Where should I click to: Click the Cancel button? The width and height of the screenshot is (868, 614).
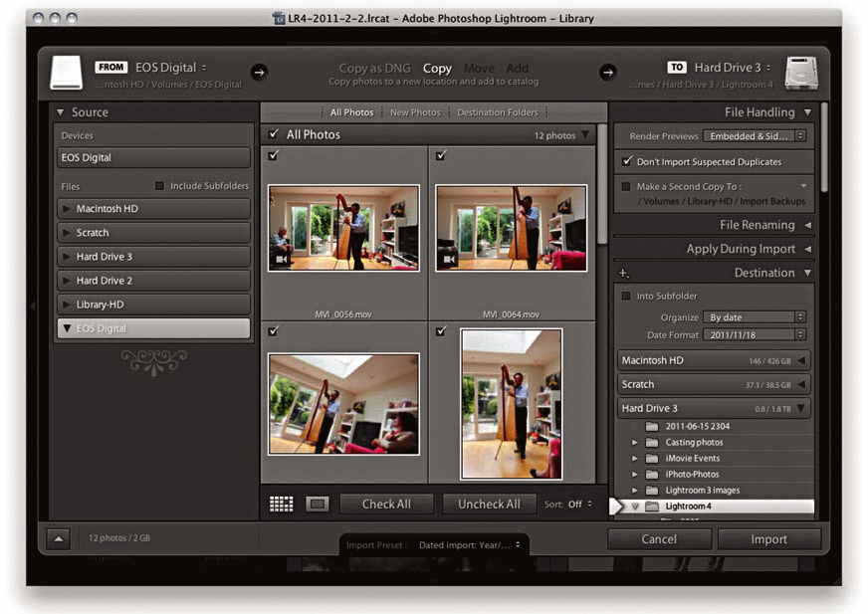click(x=659, y=539)
